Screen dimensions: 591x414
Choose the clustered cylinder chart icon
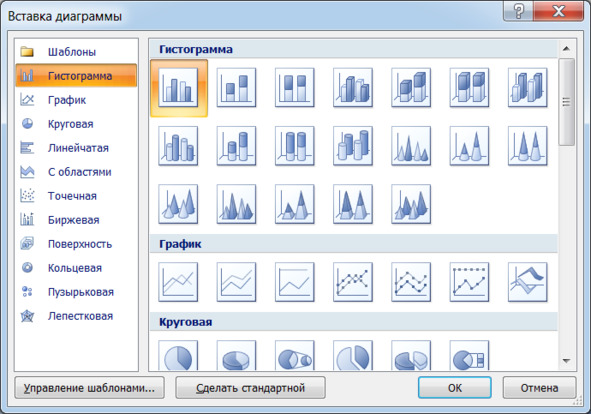(x=178, y=146)
